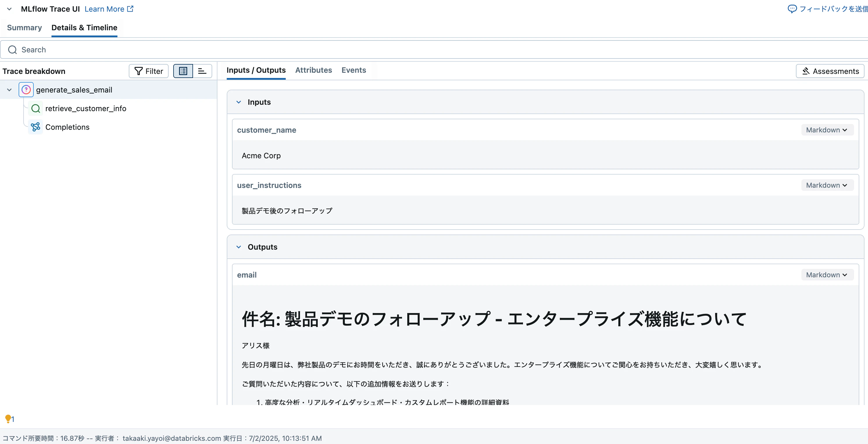
Task: Toggle the timeline gantt view
Action: click(202, 71)
